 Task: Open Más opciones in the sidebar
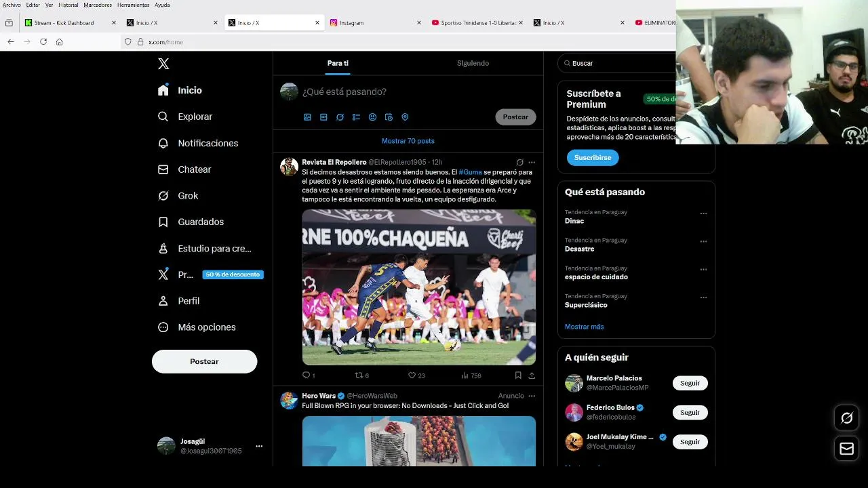pyautogui.click(x=197, y=327)
